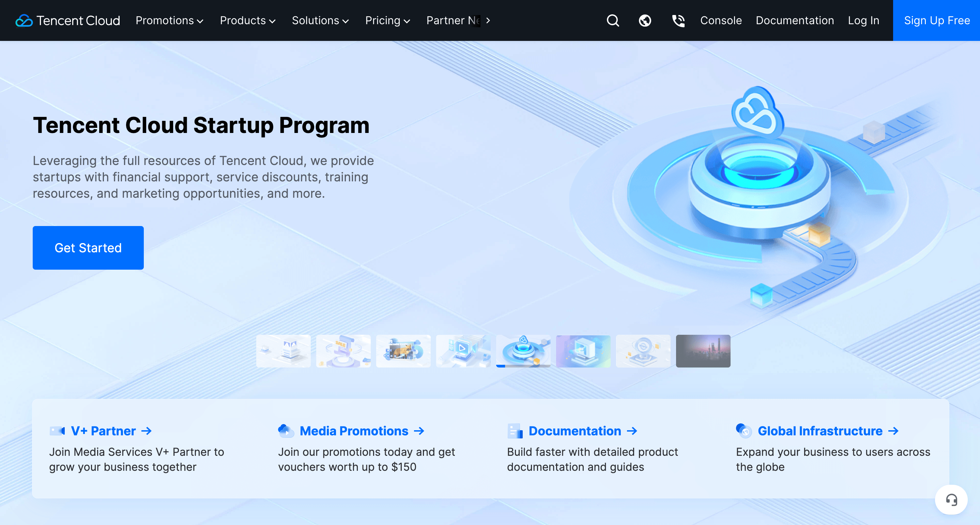Select the dark city skyline thumbnail

[703, 351]
